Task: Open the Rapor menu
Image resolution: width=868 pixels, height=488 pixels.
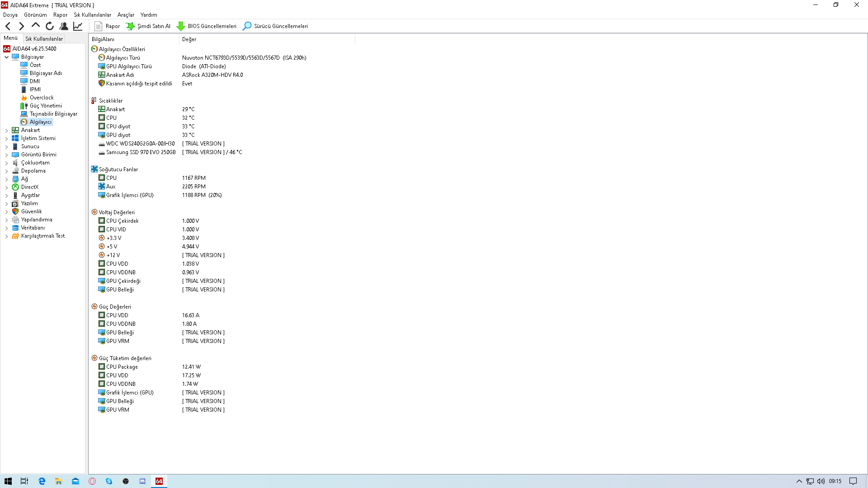Action: point(60,15)
